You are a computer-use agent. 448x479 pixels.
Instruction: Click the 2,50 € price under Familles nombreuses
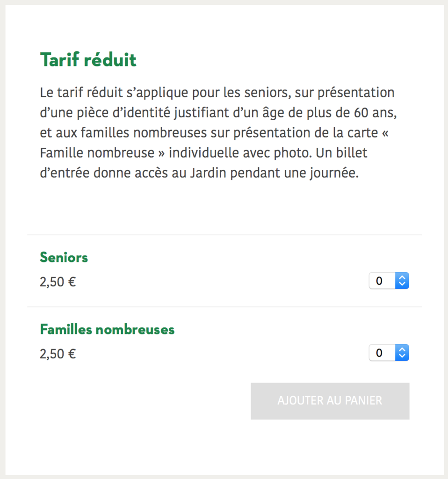(58, 354)
